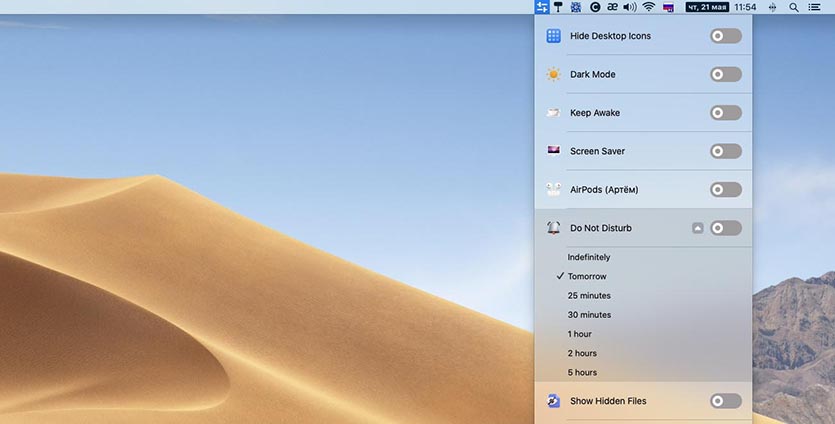
Task: Click the One Switch menu bar icon
Action: (541, 7)
